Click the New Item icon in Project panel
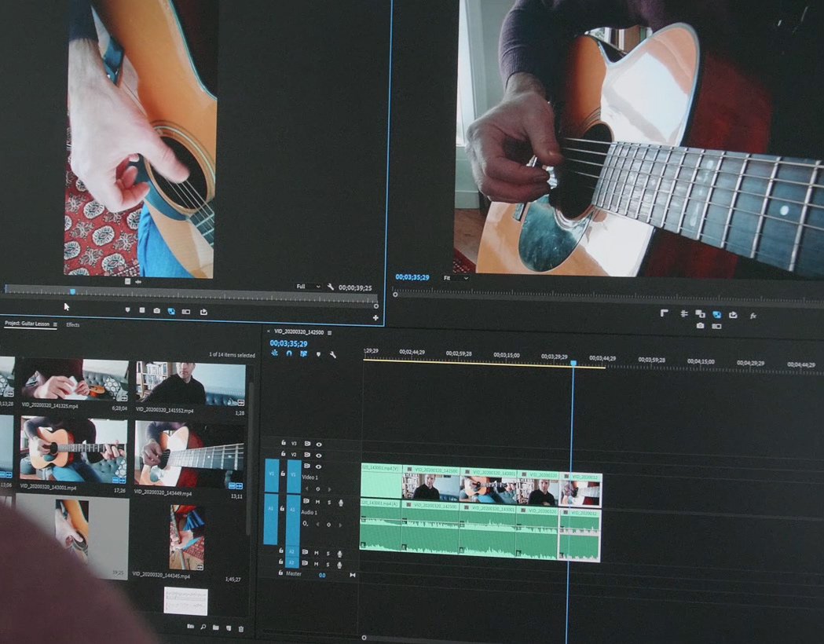 pos(228,628)
